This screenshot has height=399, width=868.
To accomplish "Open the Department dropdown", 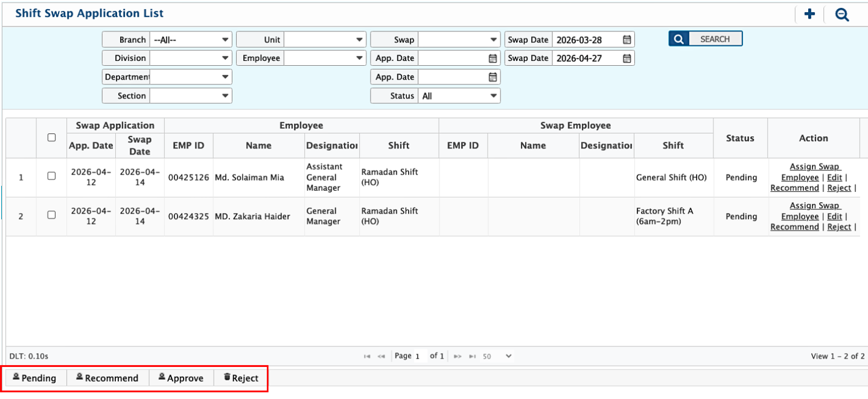I will tap(190, 77).
